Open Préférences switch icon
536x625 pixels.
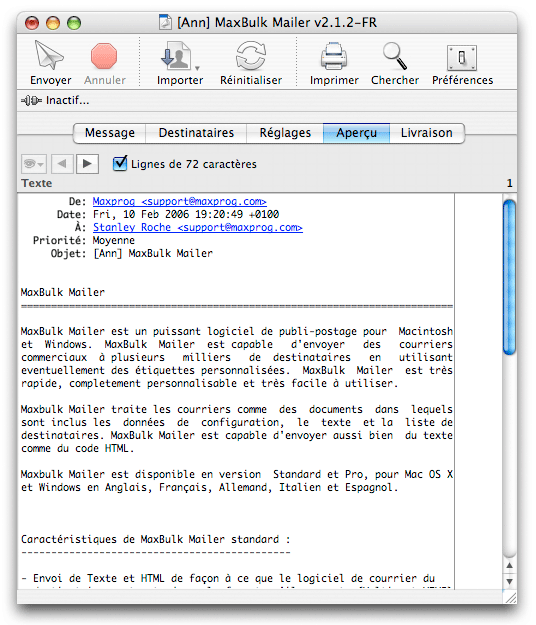[462, 58]
